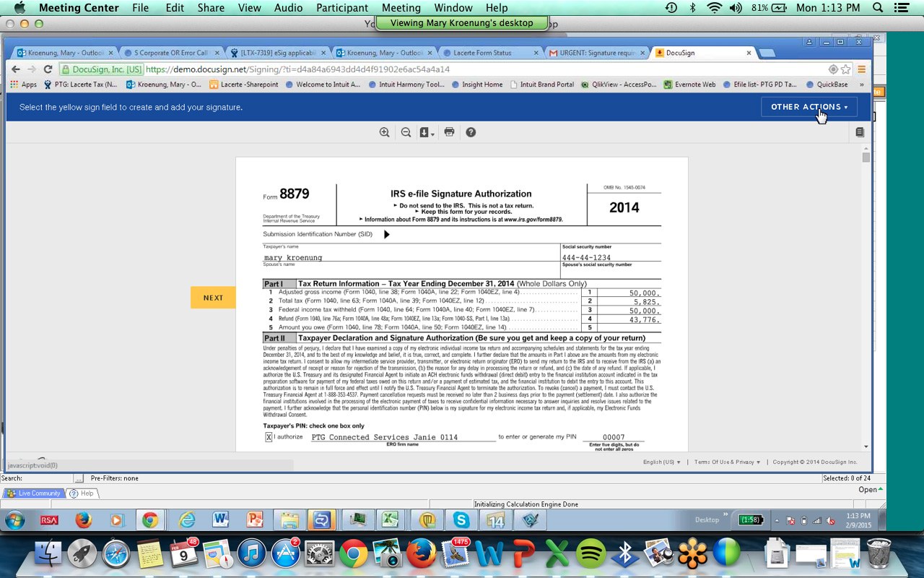924x578 pixels.
Task: Expand the download format dropdown arrow
Action: click(433, 136)
